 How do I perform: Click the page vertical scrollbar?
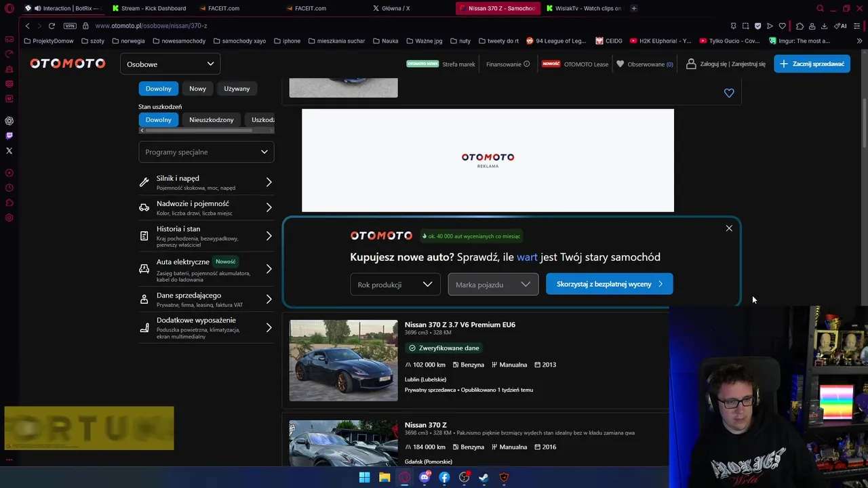pos(864,122)
